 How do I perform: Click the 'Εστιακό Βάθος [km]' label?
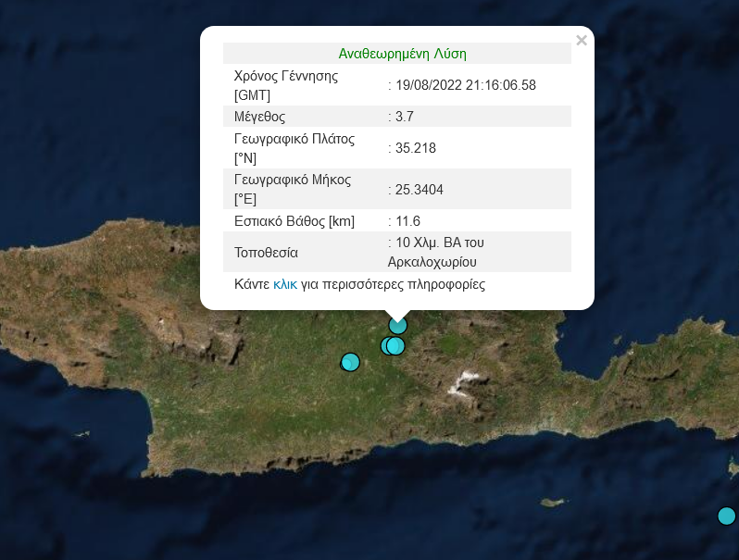[x=294, y=221]
